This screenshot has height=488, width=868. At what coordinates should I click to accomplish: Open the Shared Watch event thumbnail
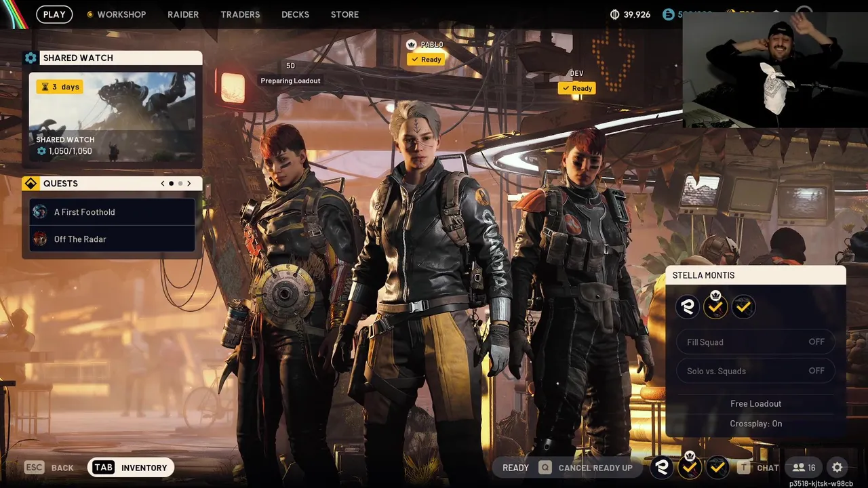click(113, 117)
